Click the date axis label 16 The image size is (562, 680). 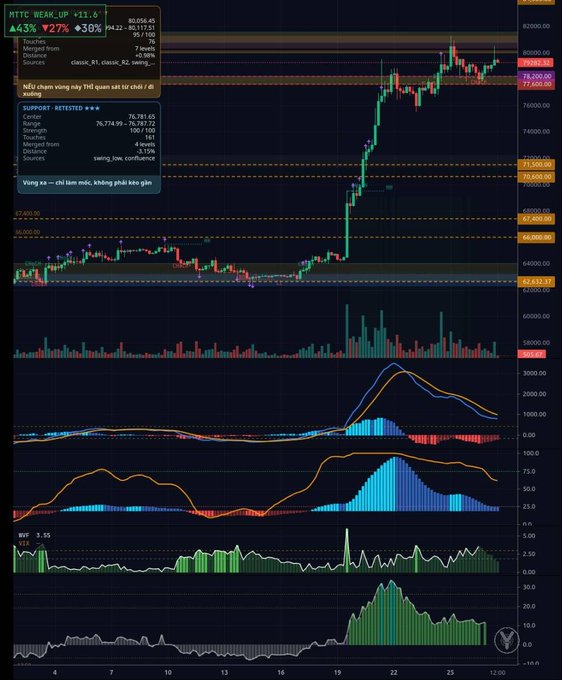[281, 673]
